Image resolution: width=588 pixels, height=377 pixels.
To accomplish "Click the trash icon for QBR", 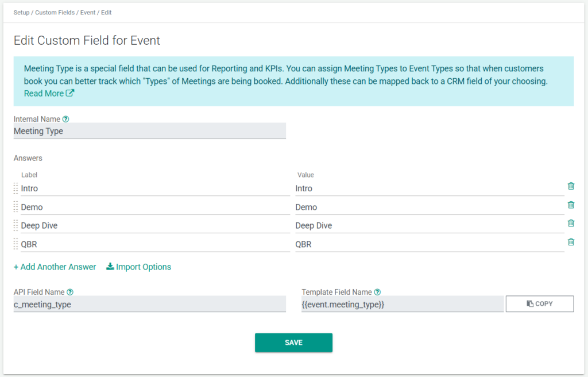I will (571, 242).
